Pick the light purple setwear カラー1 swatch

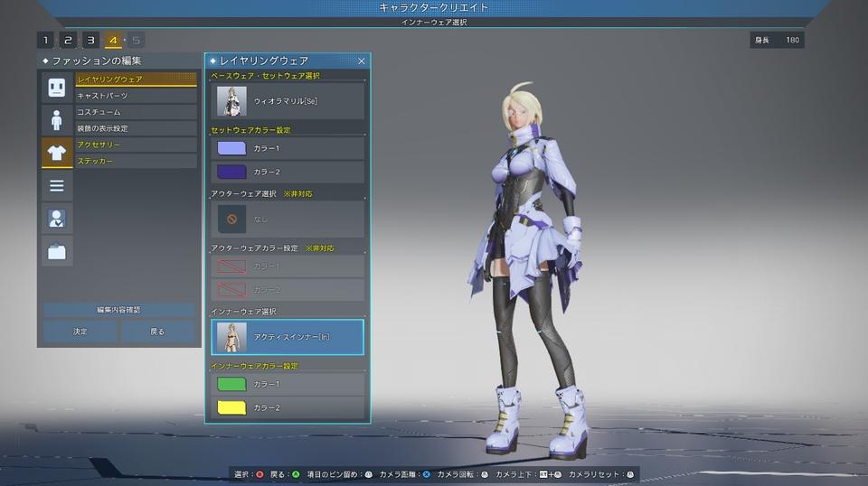point(231,148)
